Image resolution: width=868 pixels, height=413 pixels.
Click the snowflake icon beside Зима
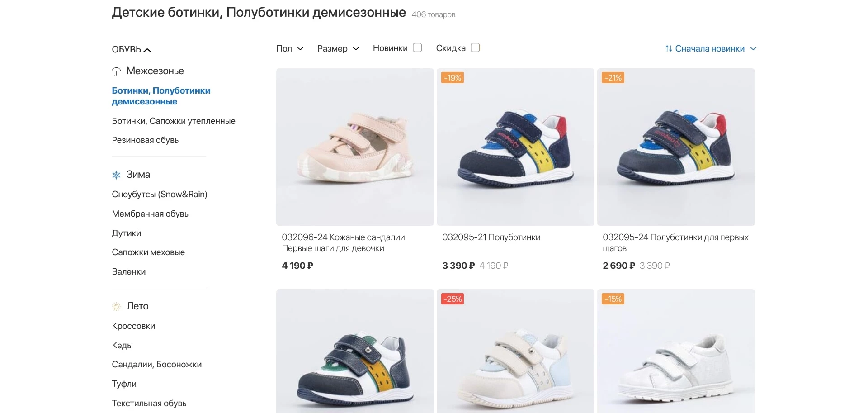116,175
